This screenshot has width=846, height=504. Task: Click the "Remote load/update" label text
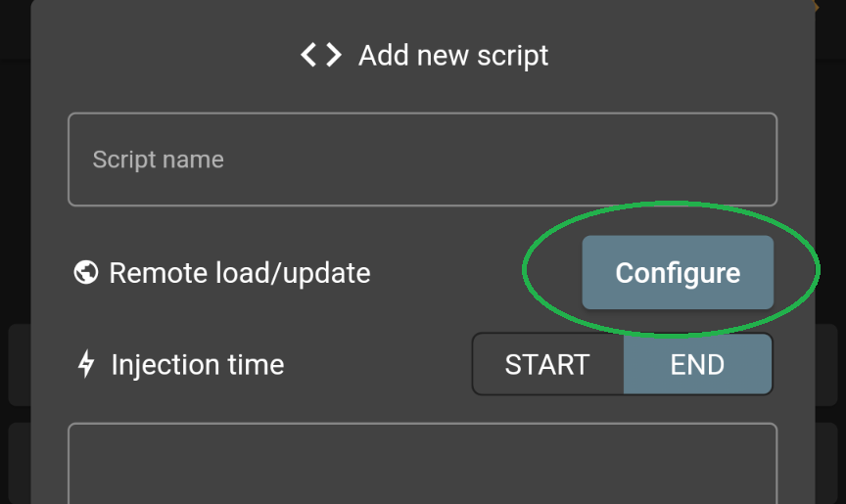240,273
